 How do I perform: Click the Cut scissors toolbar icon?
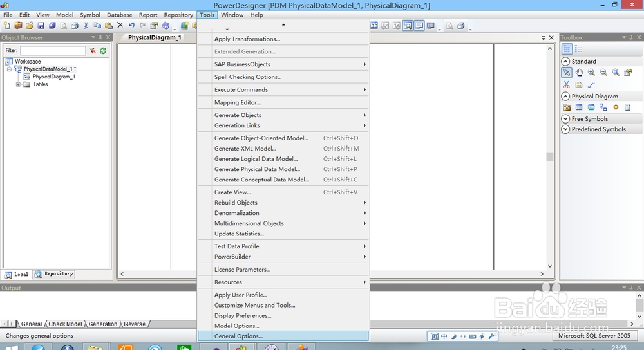(86, 26)
